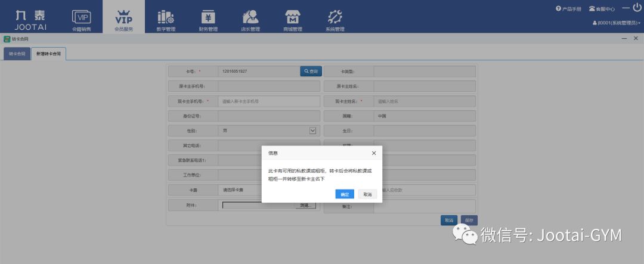Screen dimensions: 644x264
Task: Click the 备注 remarks field
Action: (425, 206)
